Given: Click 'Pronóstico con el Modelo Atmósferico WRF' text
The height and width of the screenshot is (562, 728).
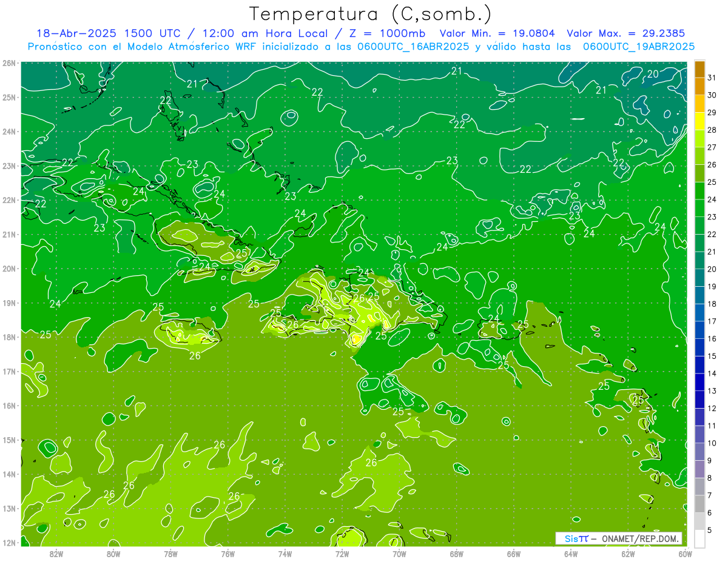Looking at the screenshot, I should click(x=143, y=47).
